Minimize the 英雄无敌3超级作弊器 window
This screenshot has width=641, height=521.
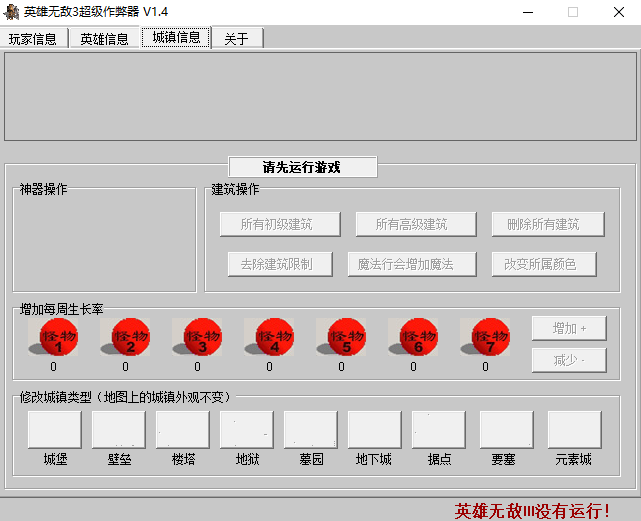coord(528,12)
